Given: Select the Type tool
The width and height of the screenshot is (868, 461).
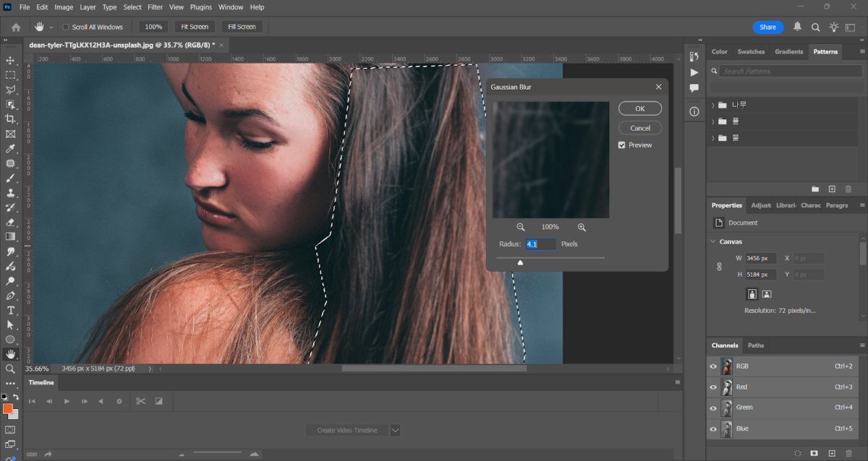Looking at the screenshot, I should 10,310.
